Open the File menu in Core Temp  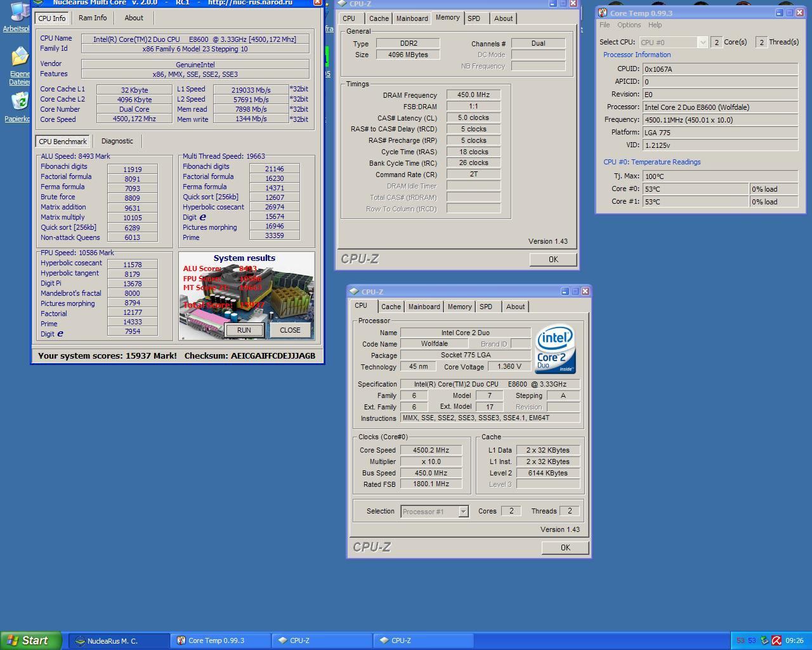click(x=605, y=25)
